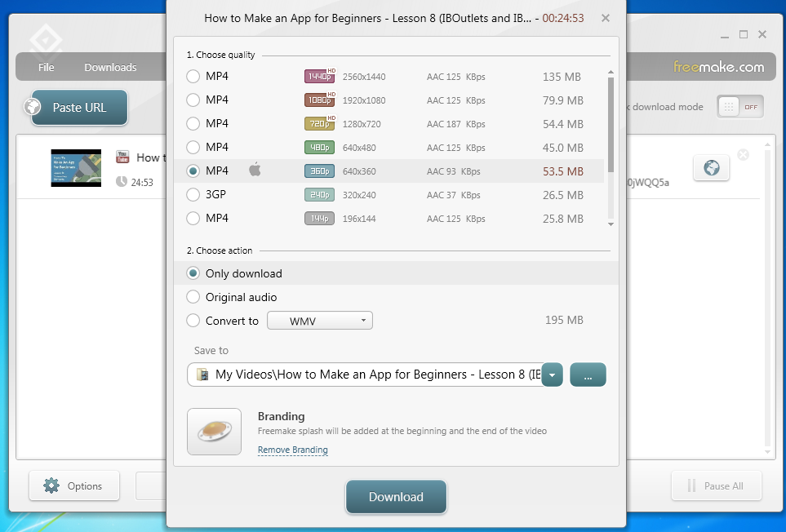Open the WMV convert format dropdown
The height and width of the screenshot is (532, 786).
[x=320, y=321]
